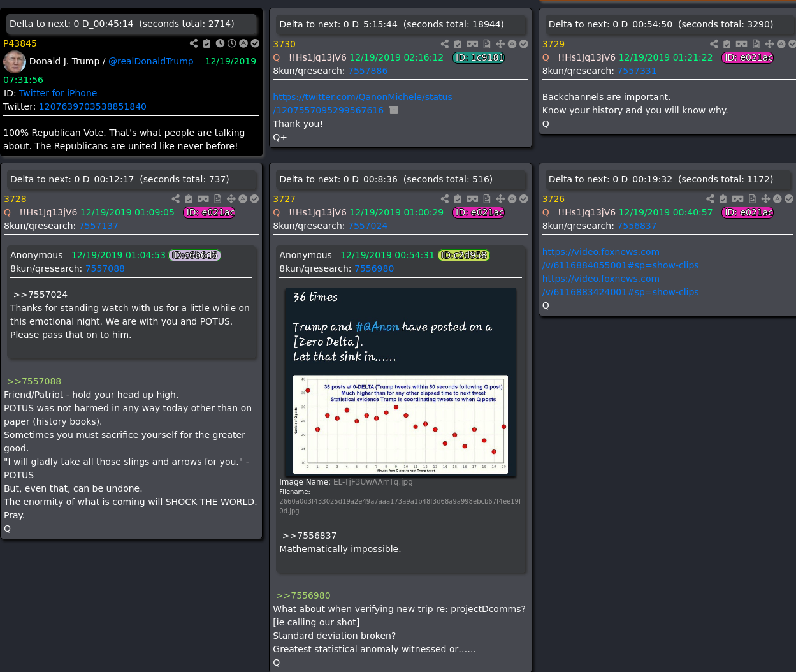This screenshot has height=672, width=796.
Task: Open qresearch post link 7556837
Action: click(637, 226)
